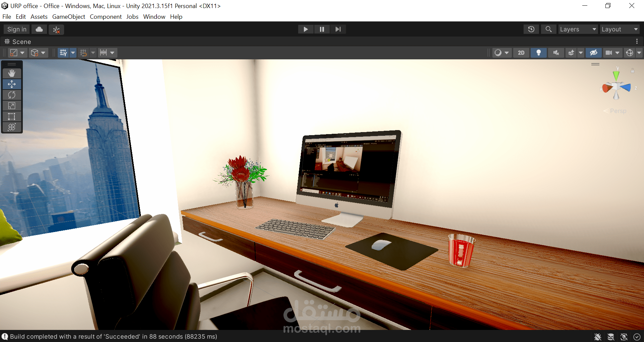This screenshot has width=644, height=342.
Task: Unmute scene audio
Action: click(555, 53)
